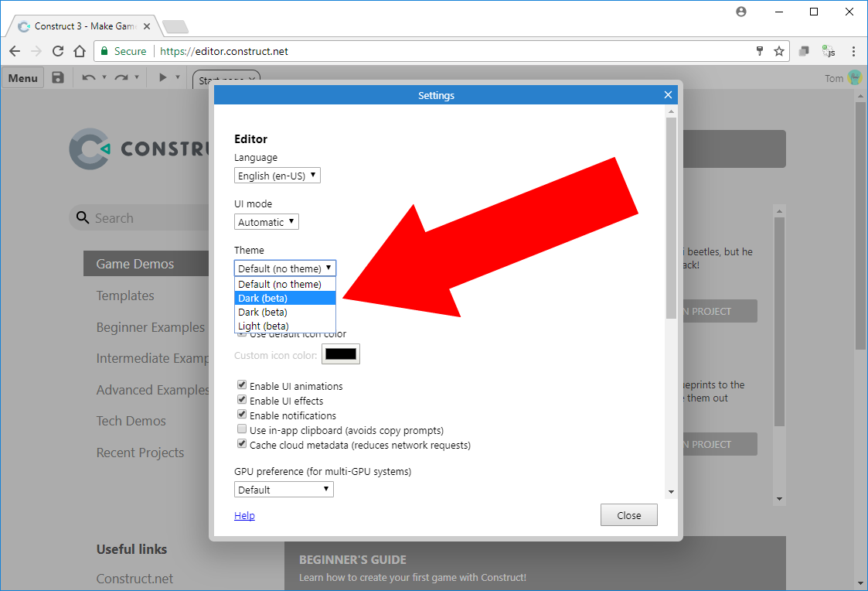This screenshot has height=591, width=868.
Task: Click the Redo arrow icon
Action: (x=121, y=77)
